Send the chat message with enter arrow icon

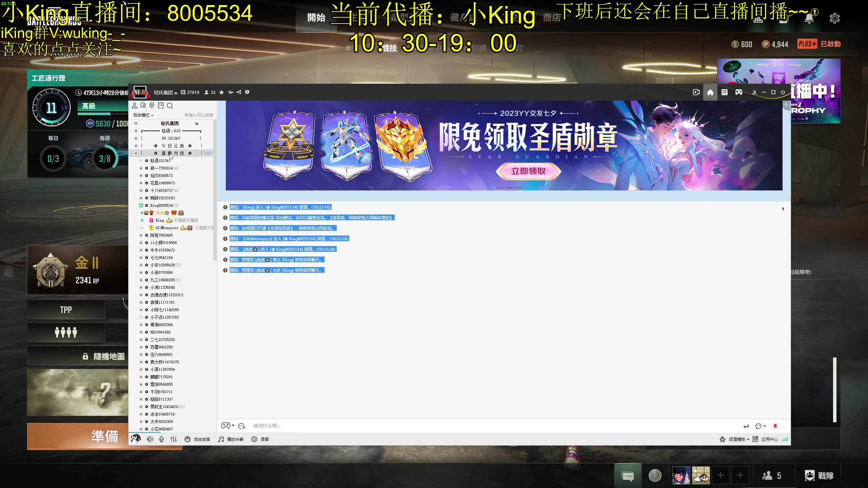[x=746, y=426]
